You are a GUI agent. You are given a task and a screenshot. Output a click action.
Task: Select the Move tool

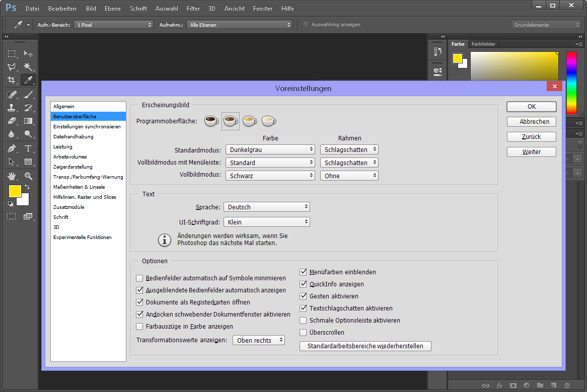point(28,54)
